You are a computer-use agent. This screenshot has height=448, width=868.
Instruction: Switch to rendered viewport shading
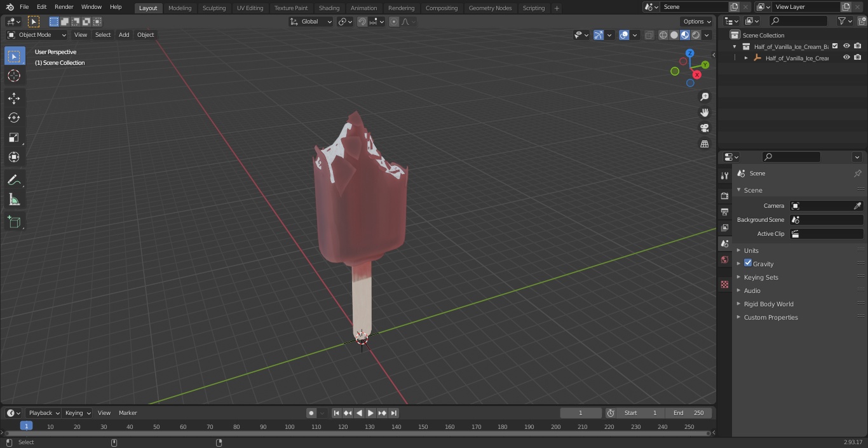click(x=696, y=35)
